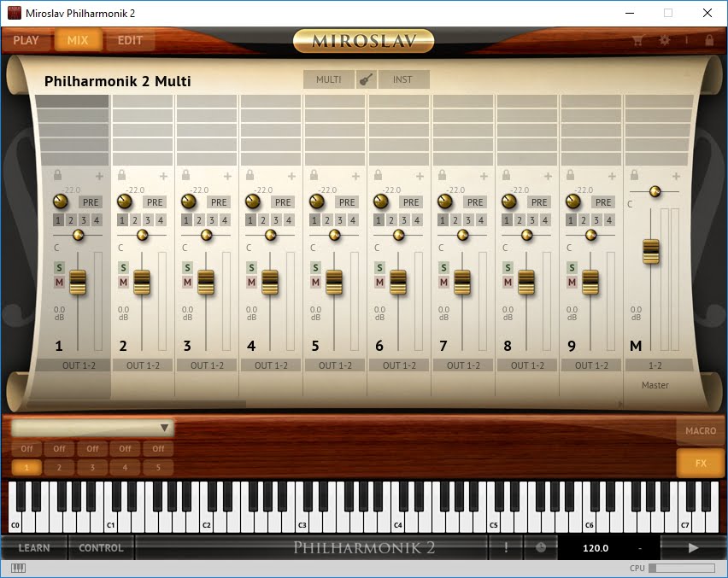
Task: Toggle the metronome clock icon
Action: click(x=541, y=548)
